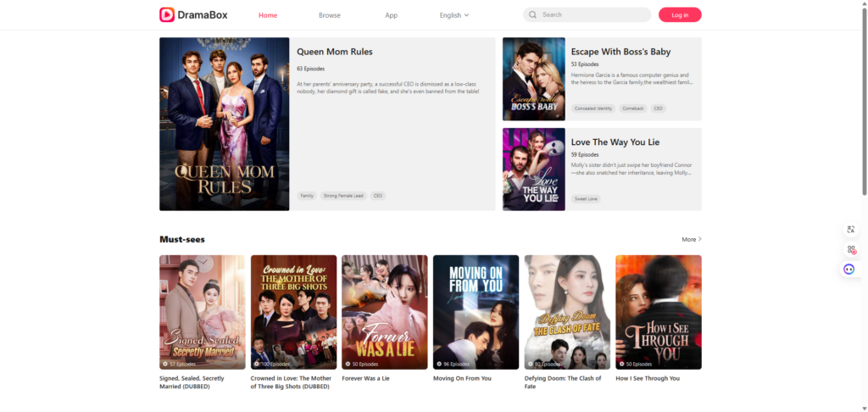The image size is (868, 412).
Task: Open the Forever Was a Lie poster
Action: 385,312
